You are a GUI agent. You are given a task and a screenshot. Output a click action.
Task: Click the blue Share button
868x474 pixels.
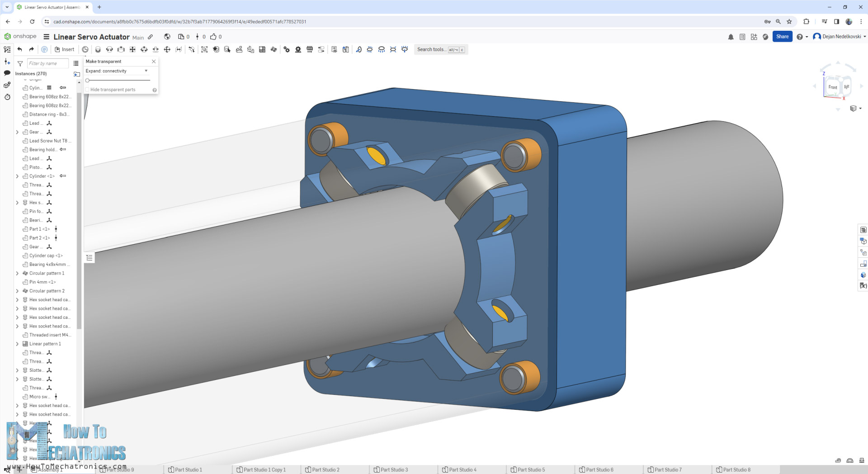782,37
